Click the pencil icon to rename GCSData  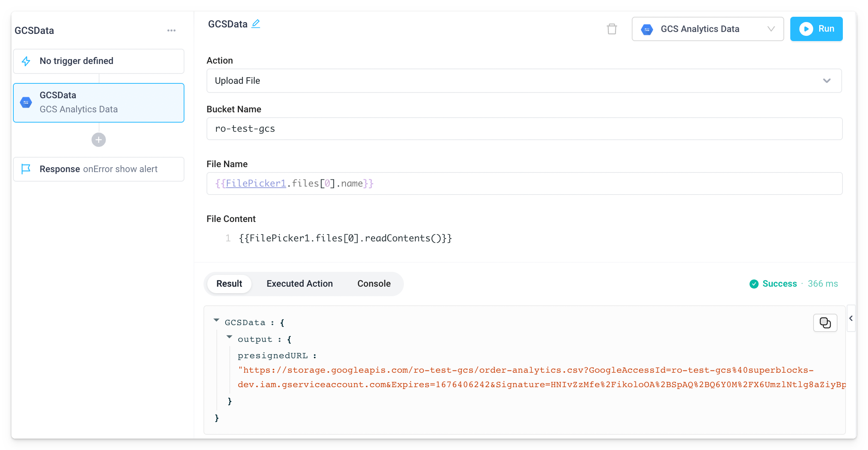(x=256, y=24)
